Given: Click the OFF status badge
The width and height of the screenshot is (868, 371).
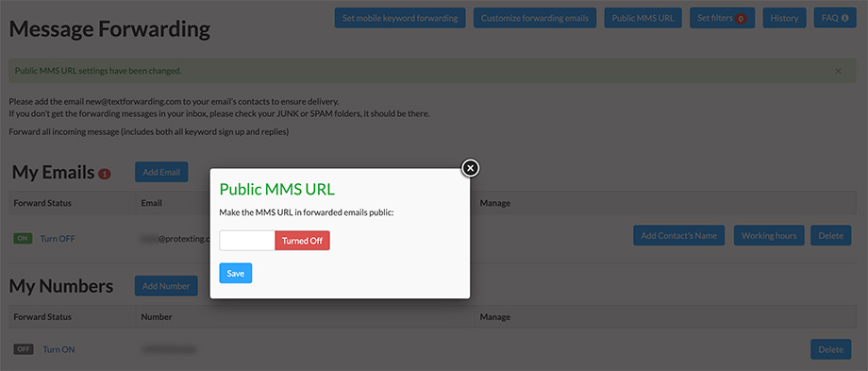Looking at the screenshot, I should pyautogui.click(x=24, y=349).
